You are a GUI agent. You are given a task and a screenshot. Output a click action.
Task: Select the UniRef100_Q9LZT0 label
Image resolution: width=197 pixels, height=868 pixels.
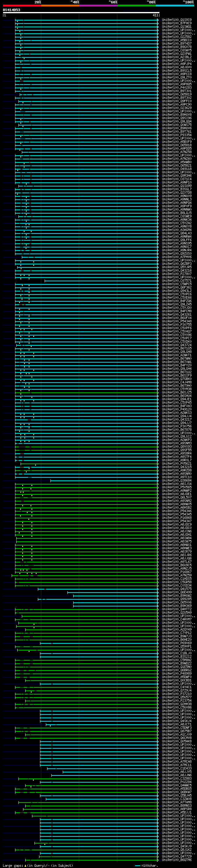click(177, 77)
